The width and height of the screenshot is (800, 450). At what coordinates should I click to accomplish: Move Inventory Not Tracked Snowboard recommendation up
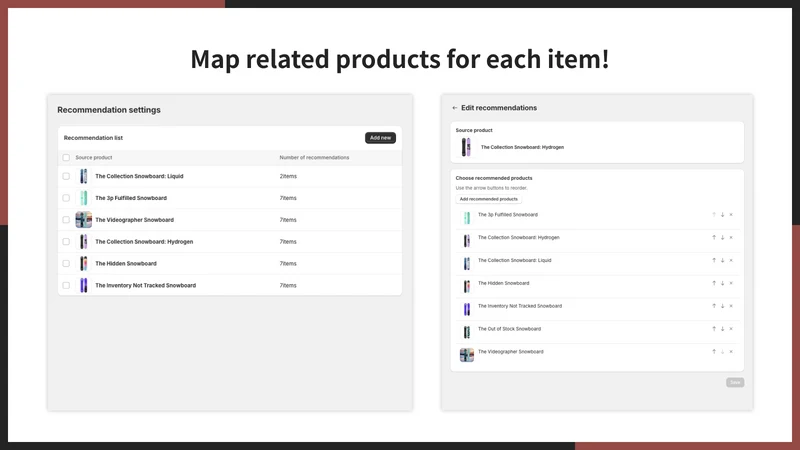714,306
